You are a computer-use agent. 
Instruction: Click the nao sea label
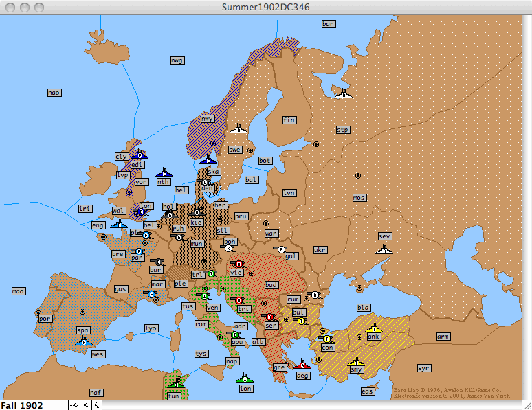pos(54,93)
